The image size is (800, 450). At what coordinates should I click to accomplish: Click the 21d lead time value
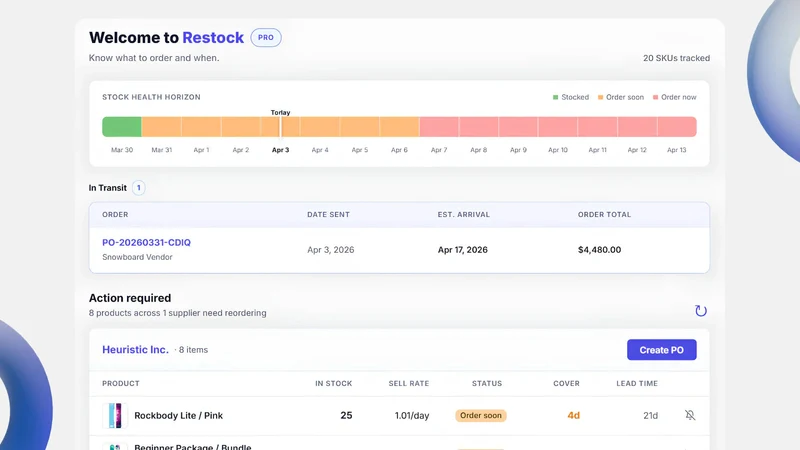coord(651,416)
